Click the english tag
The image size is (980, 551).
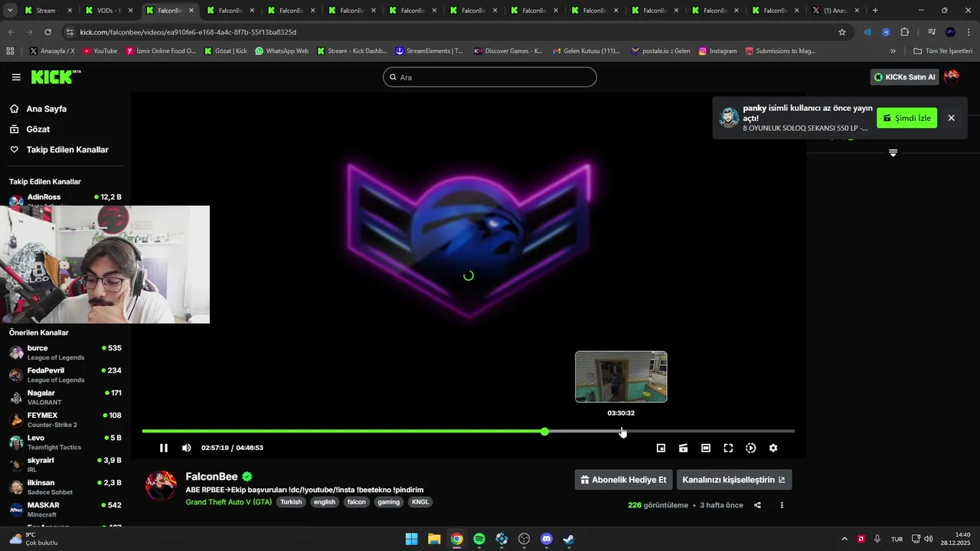pos(325,502)
